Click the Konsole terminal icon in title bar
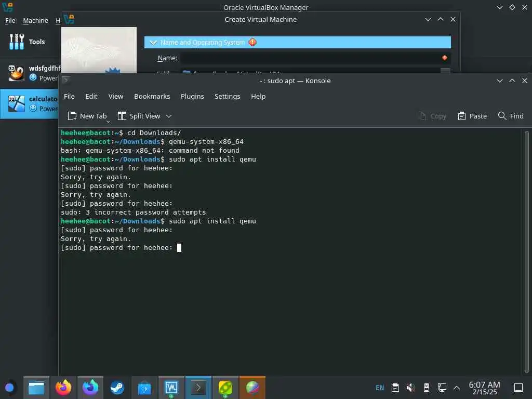The image size is (532, 399). click(66, 79)
